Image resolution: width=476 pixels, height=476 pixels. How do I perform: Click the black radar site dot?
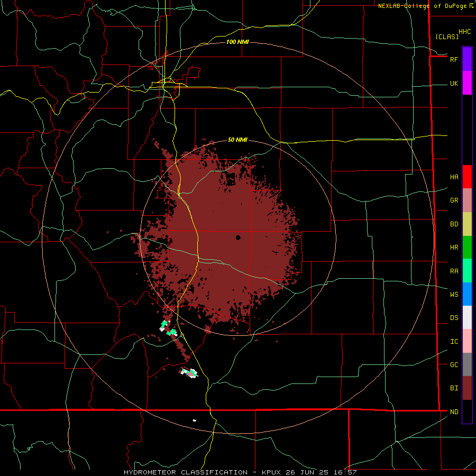click(238, 237)
